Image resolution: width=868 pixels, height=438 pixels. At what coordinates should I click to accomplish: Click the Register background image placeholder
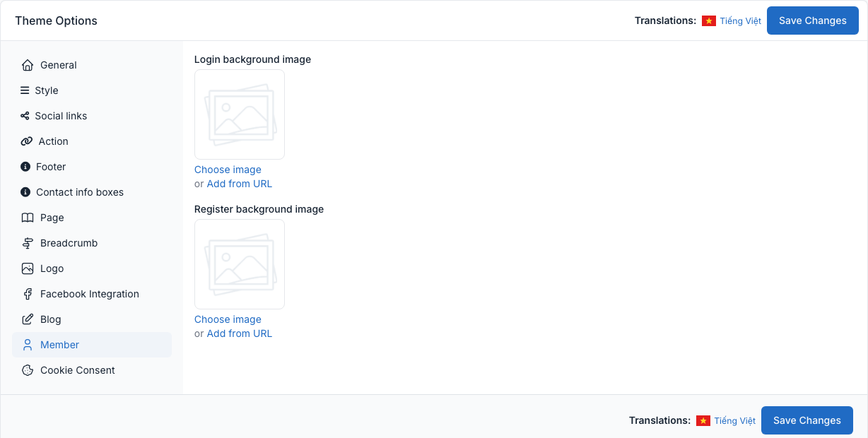[240, 264]
